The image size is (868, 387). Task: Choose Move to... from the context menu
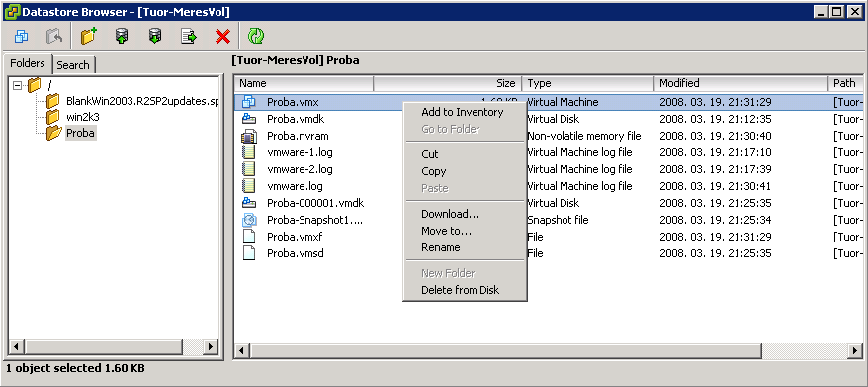pos(446,231)
